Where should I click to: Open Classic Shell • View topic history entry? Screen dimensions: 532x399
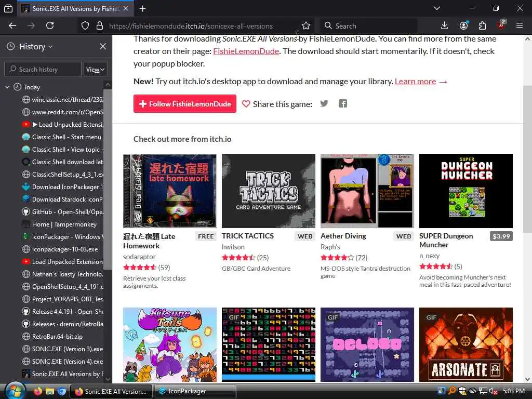pos(62,149)
